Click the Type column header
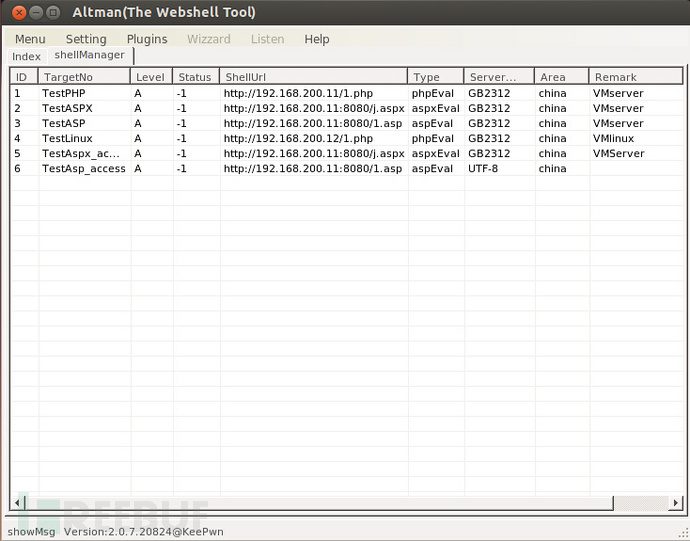Image resolution: width=690 pixels, height=541 pixels. tap(436, 77)
